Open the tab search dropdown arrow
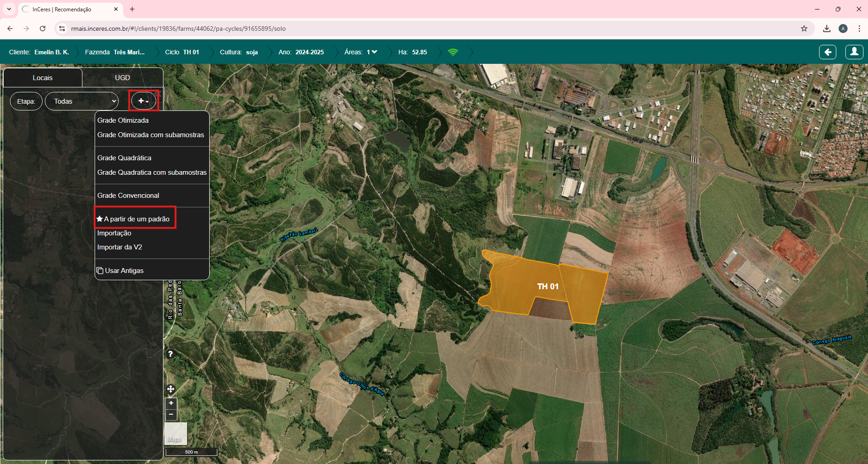 (x=9, y=9)
